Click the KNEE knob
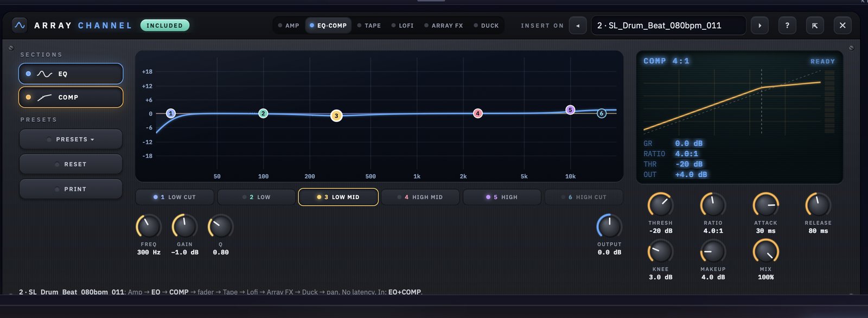Viewport: 868px width, 318px height. point(660,251)
